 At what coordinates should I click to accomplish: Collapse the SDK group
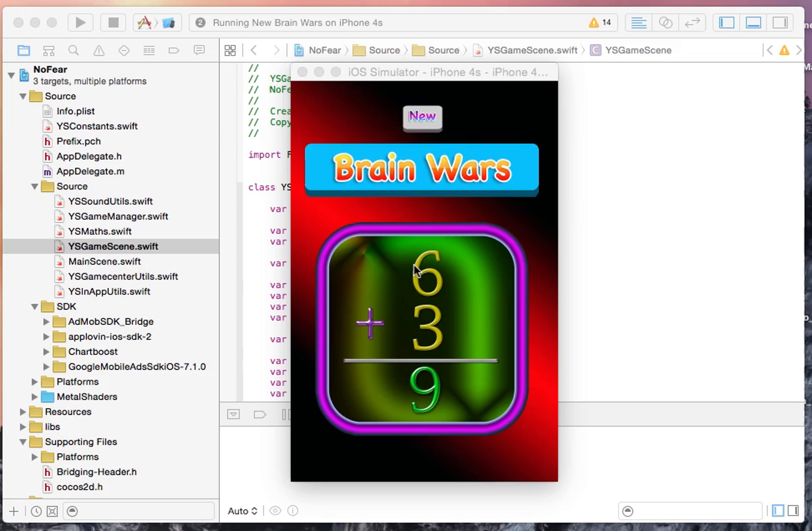coord(35,307)
